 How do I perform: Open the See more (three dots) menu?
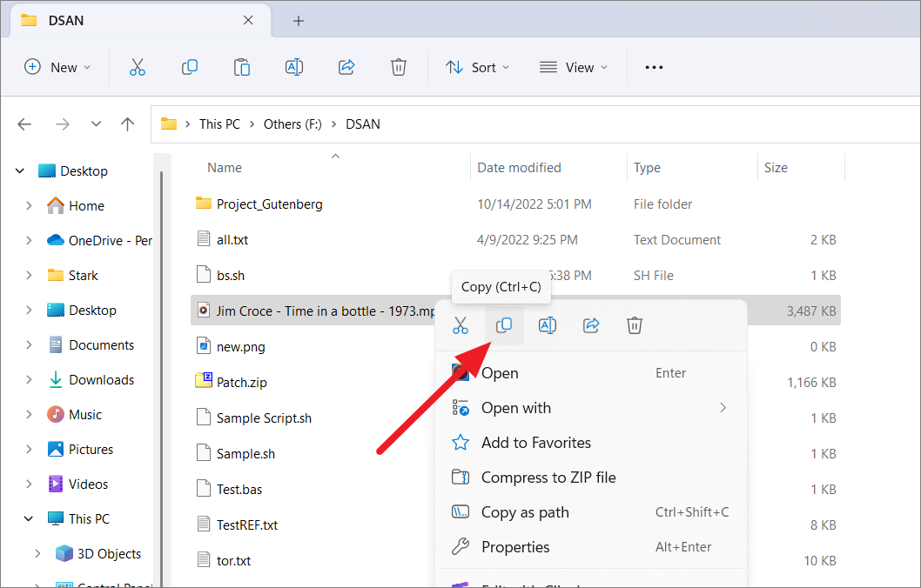click(x=654, y=68)
